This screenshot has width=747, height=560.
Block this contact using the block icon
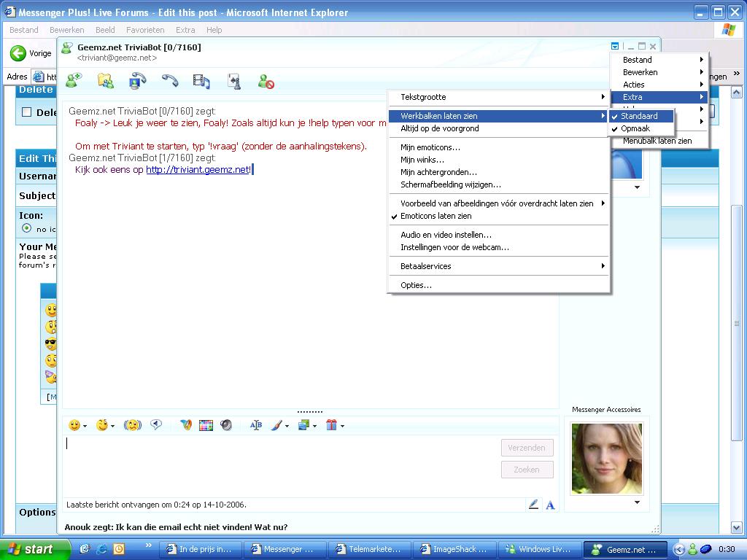pos(266,81)
